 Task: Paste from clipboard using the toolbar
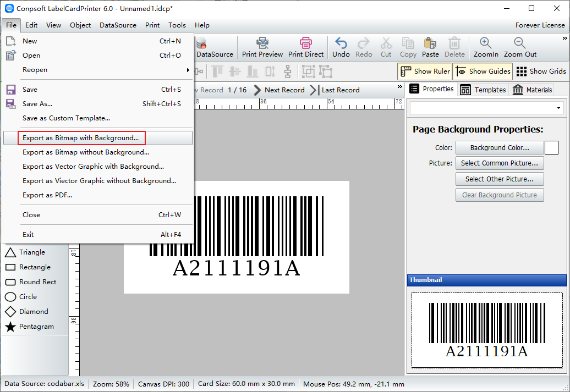[430, 47]
